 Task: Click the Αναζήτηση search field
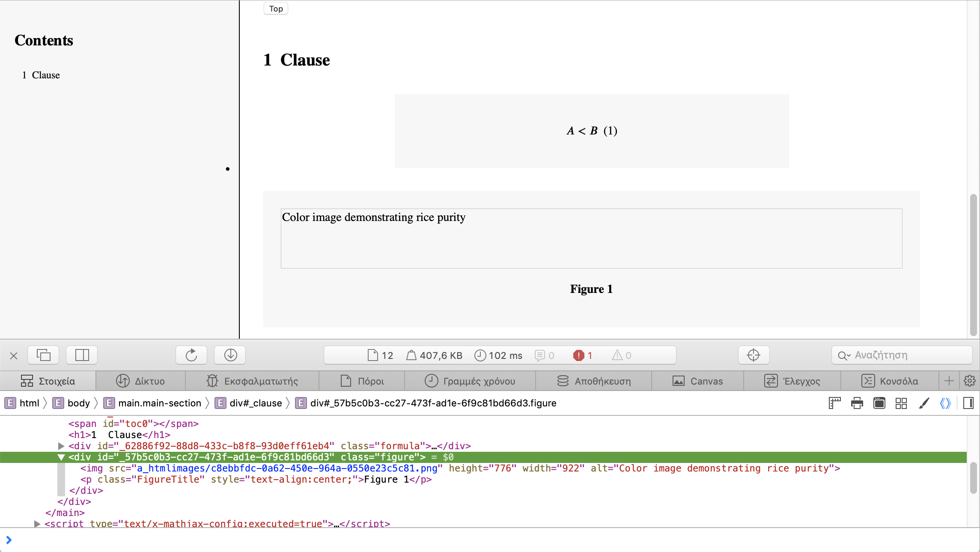coord(902,355)
